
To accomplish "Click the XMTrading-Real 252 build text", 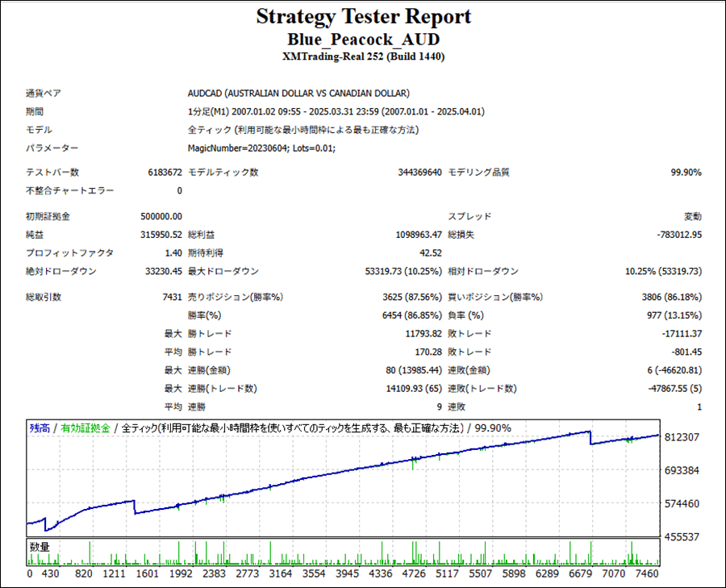I will tap(363, 57).
